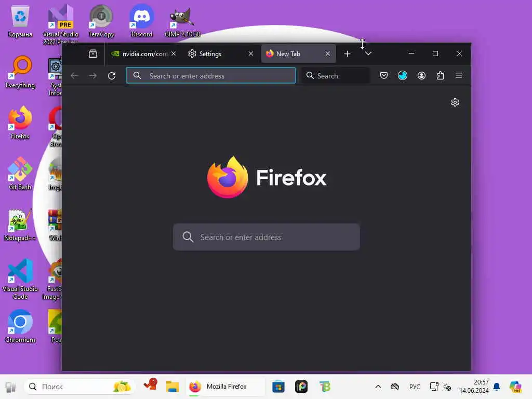This screenshot has height=399, width=532.
Task: Open the clock showing 20:57
Action: [x=474, y=387]
